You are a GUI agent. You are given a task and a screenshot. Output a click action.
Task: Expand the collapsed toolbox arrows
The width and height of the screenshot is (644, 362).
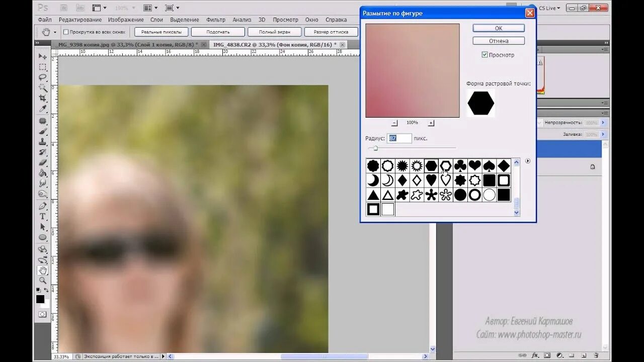pyautogui.click(x=37, y=43)
